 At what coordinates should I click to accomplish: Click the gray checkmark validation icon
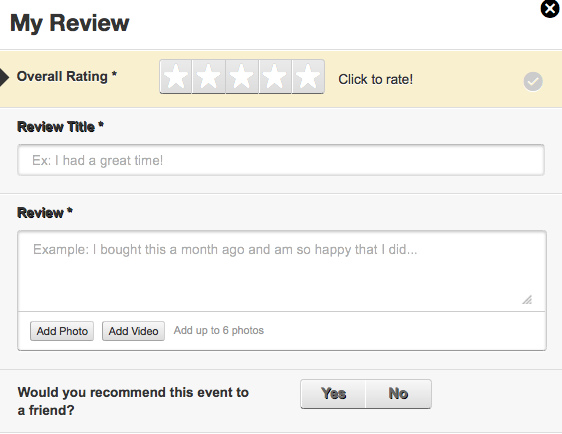pos(533,81)
